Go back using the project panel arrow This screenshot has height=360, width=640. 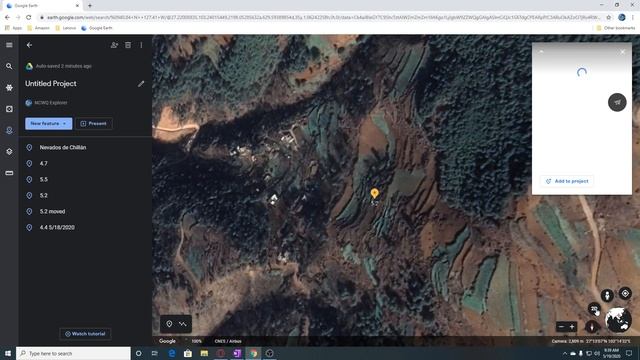pyautogui.click(x=29, y=45)
